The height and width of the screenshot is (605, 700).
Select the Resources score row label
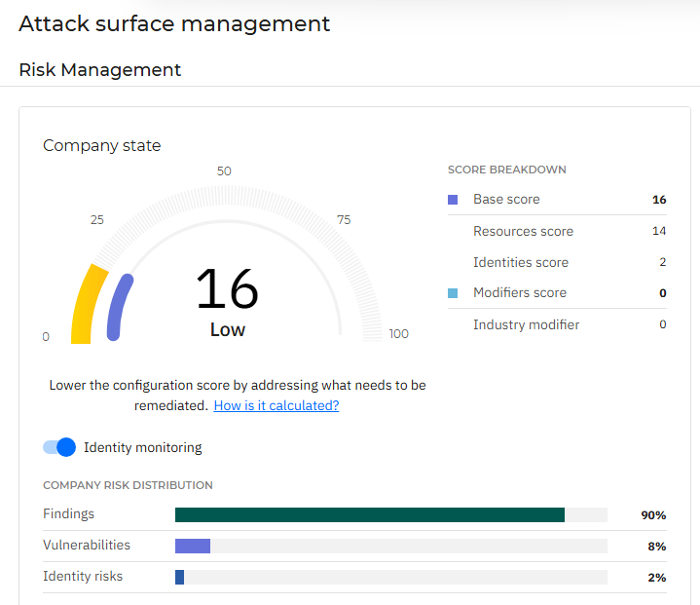523,231
